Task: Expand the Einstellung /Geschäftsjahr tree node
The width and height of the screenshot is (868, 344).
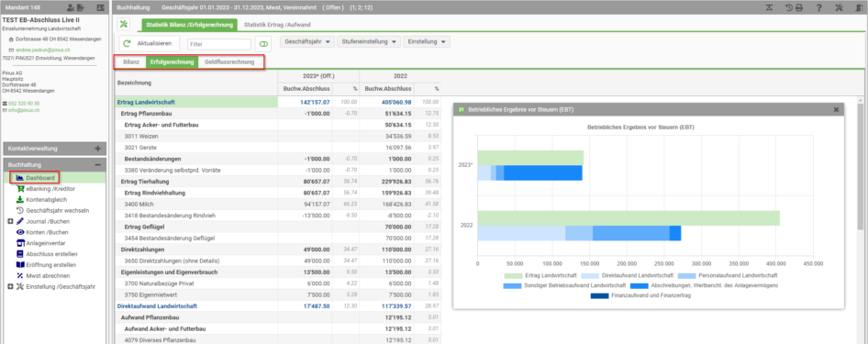Action: coord(10,286)
